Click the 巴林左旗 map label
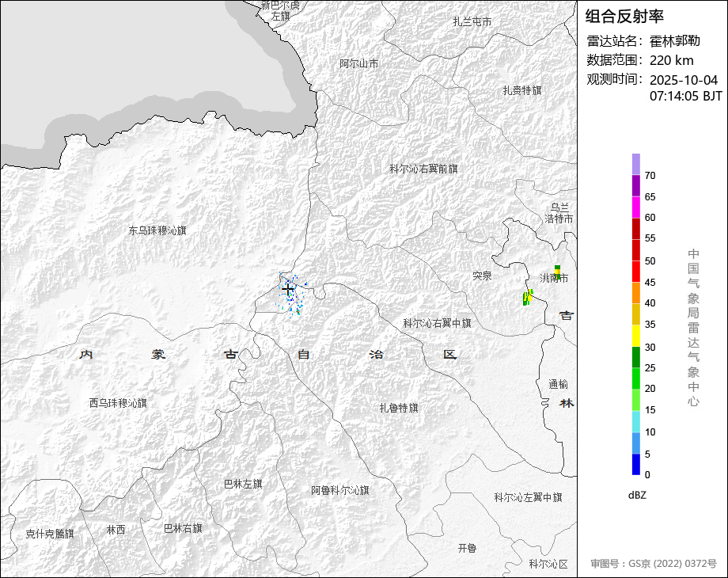The image size is (728, 578). 243,483
